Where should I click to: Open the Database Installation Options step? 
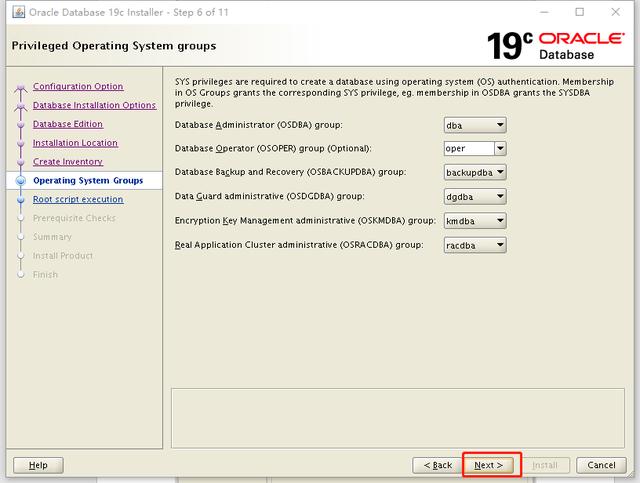coord(94,105)
